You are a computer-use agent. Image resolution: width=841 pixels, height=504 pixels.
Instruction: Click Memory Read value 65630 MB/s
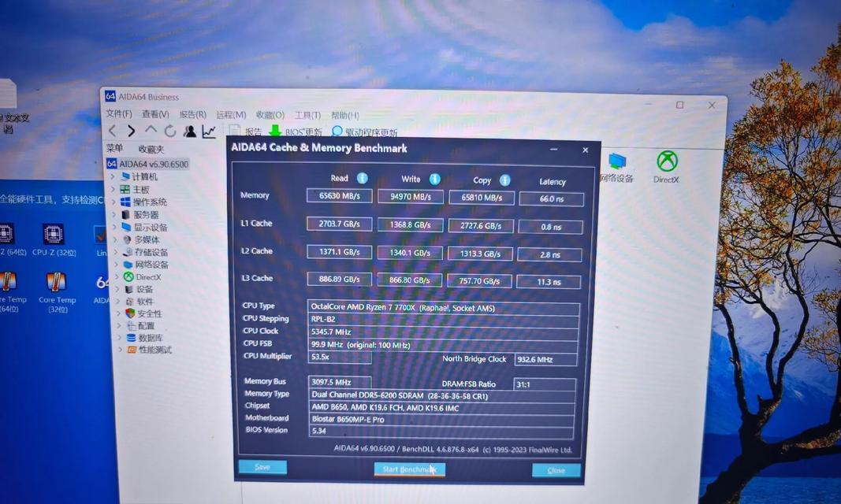(x=340, y=196)
